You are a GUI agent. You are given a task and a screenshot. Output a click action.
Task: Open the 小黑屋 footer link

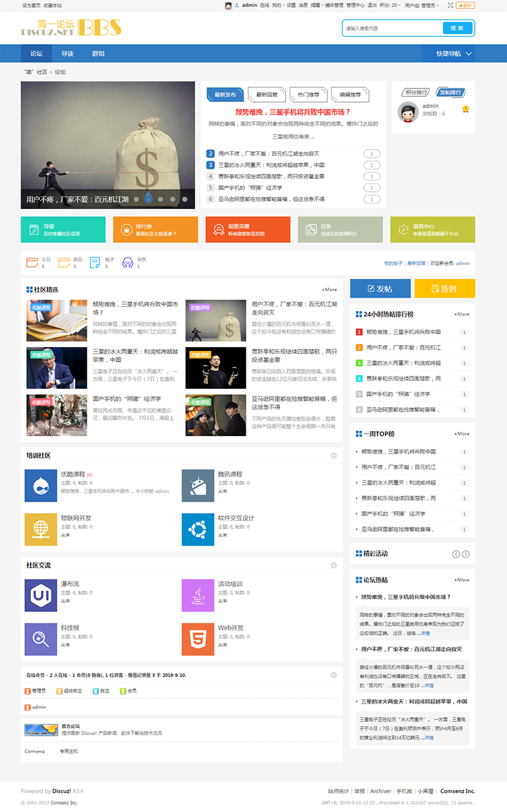pos(425,791)
